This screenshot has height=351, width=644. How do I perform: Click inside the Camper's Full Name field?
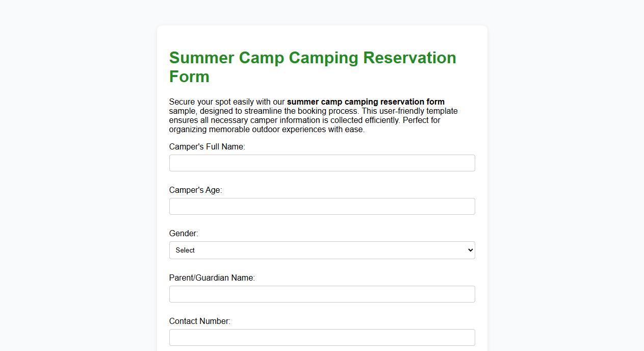click(x=322, y=163)
